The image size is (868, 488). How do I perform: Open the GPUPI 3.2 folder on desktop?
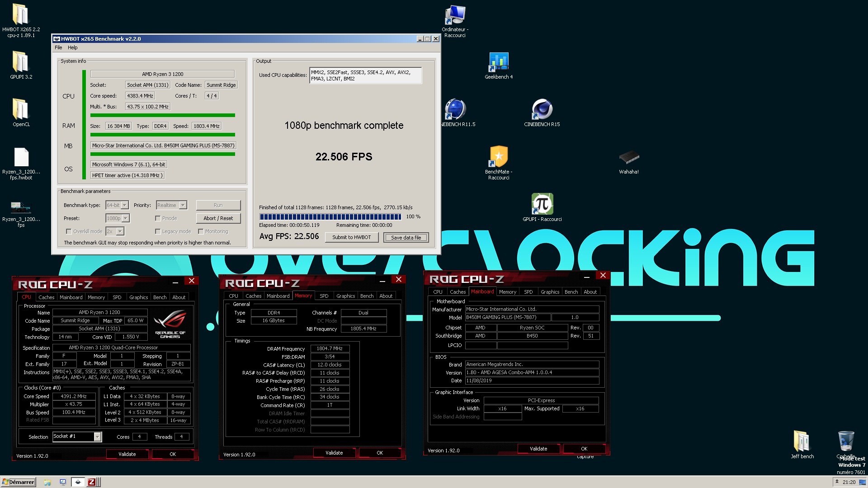(20, 62)
